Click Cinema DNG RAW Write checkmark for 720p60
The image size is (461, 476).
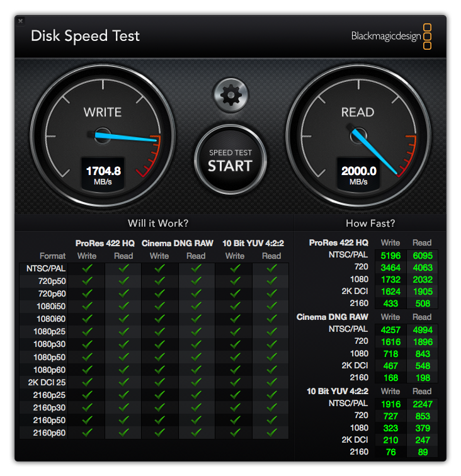pyautogui.click(x=160, y=293)
